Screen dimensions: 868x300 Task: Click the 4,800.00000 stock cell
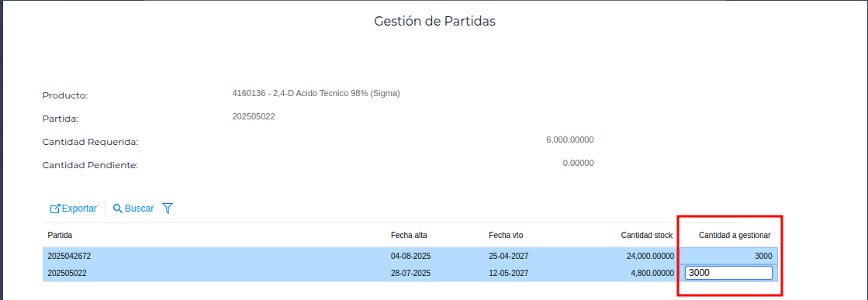648,273
